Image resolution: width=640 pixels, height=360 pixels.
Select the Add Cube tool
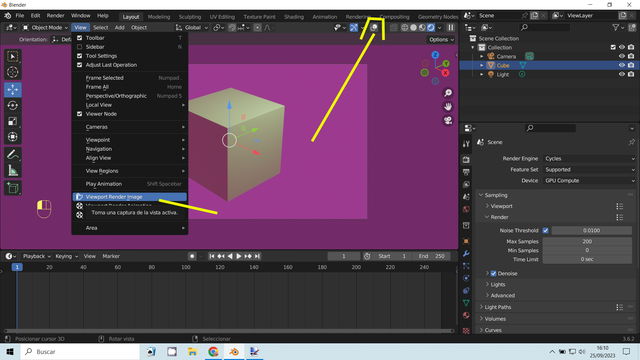click(13, 188)
